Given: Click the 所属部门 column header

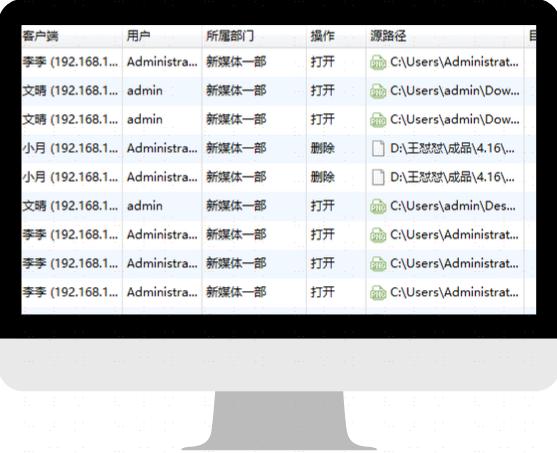Looking at the screenshot, I should [x=254, y=36].
